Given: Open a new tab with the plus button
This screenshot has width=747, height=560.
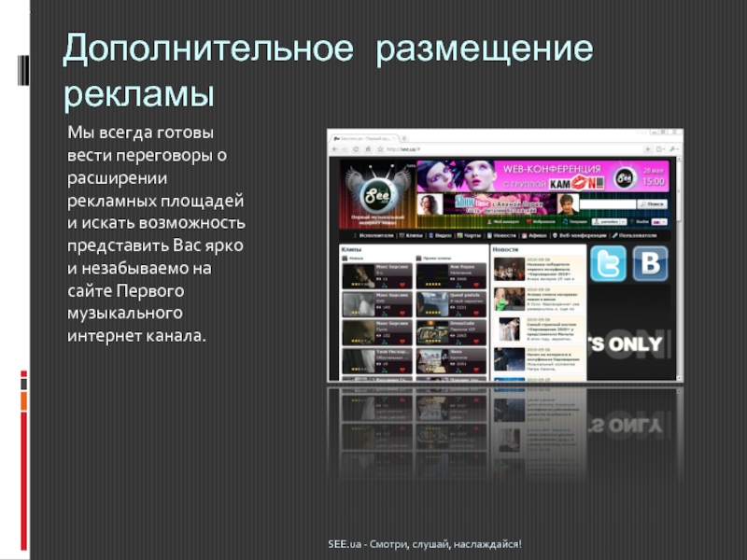Looking at the screenshot, I should click(x=404, y=138).
